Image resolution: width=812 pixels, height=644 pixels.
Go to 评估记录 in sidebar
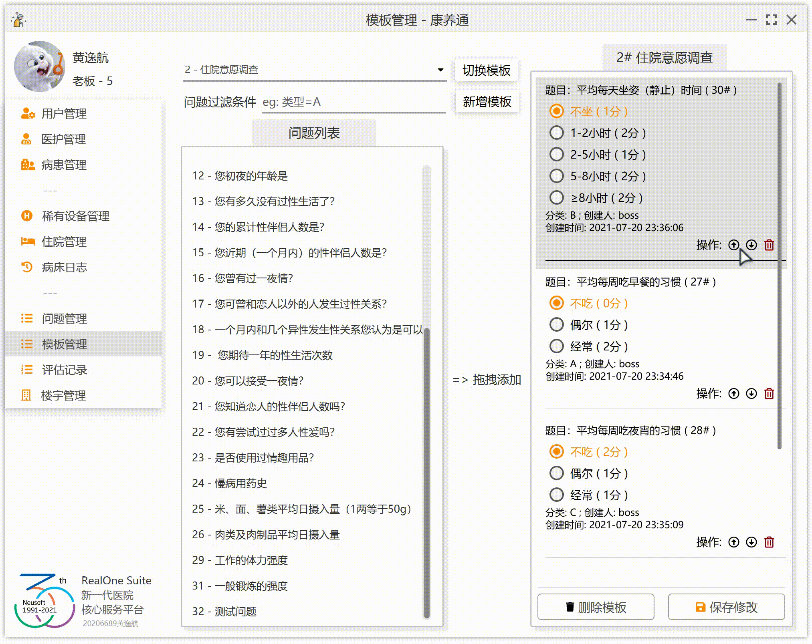[64, 370]
